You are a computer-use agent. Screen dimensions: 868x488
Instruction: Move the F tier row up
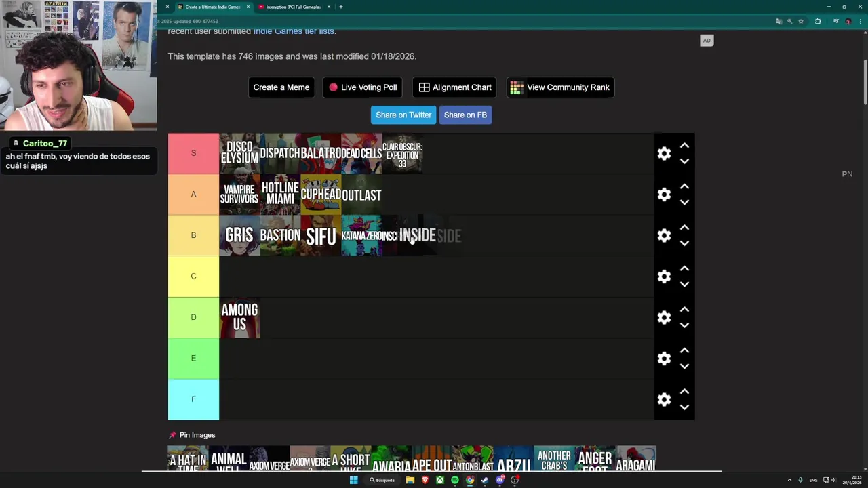[684, 391]
